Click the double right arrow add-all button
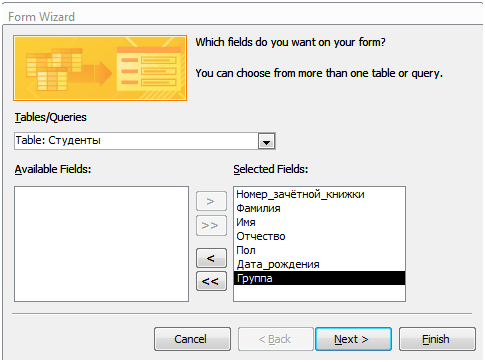The width and height of the screenshot is (485, 362). 211,225
